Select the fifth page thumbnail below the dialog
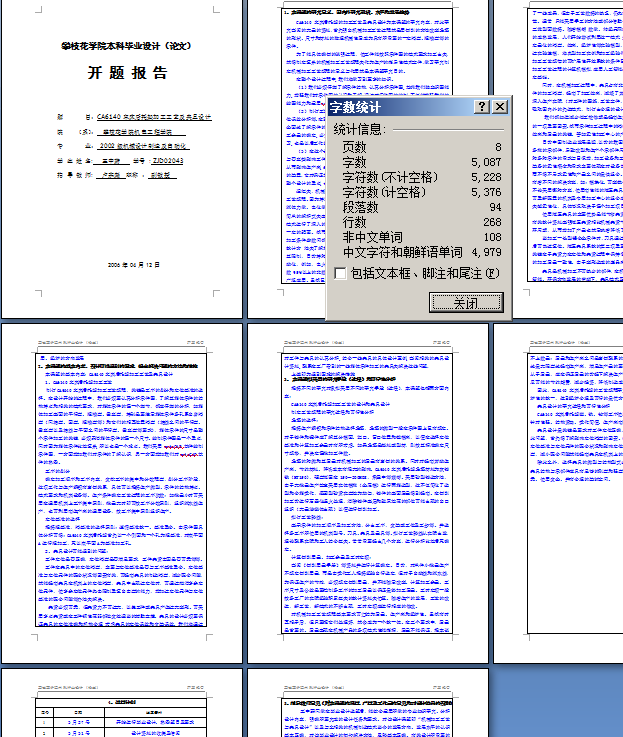623x737 pixels. point(368,493)
